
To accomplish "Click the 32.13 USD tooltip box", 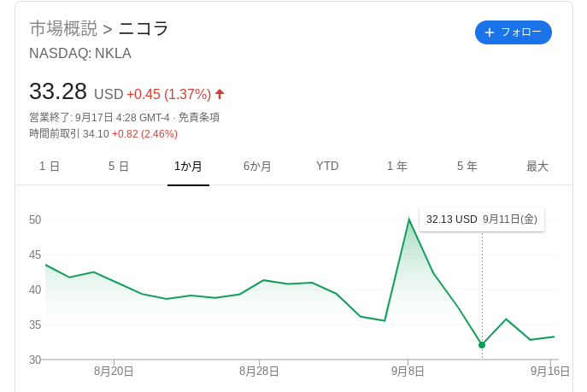I will [x=482, y=219].
